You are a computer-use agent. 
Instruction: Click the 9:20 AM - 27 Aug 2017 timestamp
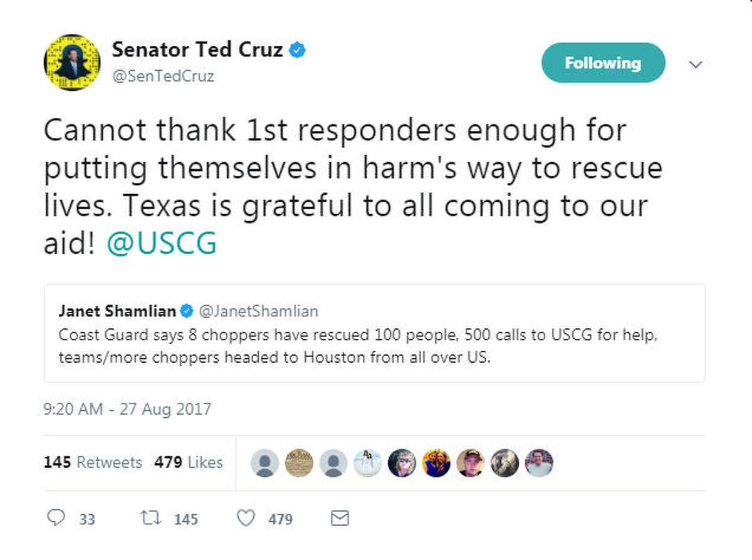pyautogui.click(x=127, y=410)
